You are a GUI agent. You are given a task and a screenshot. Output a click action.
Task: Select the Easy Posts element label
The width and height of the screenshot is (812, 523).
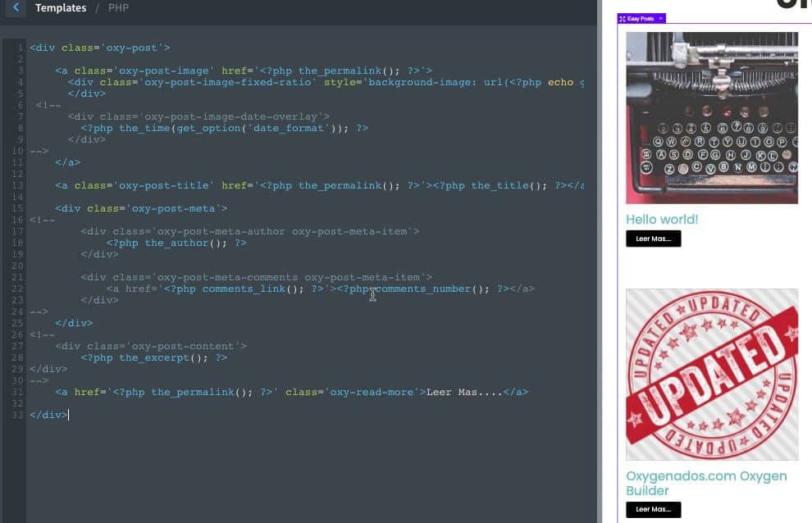pos(641,19)
